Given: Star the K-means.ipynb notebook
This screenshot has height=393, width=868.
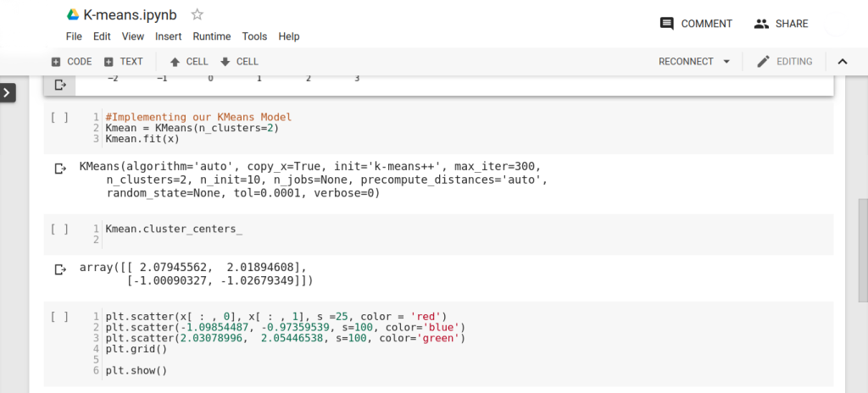Looking at the screenshot, I should pyautogui.click(x=198, y=14).
